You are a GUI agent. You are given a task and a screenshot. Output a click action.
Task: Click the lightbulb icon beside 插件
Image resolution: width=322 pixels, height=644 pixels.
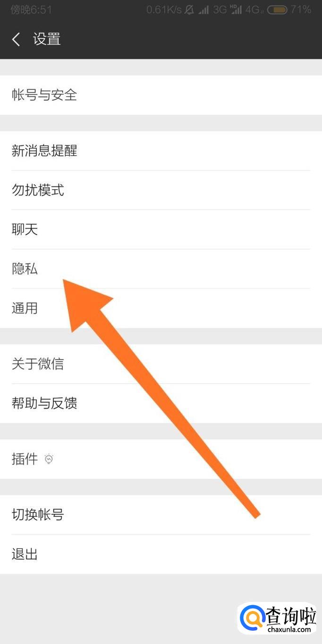[49, 459]
